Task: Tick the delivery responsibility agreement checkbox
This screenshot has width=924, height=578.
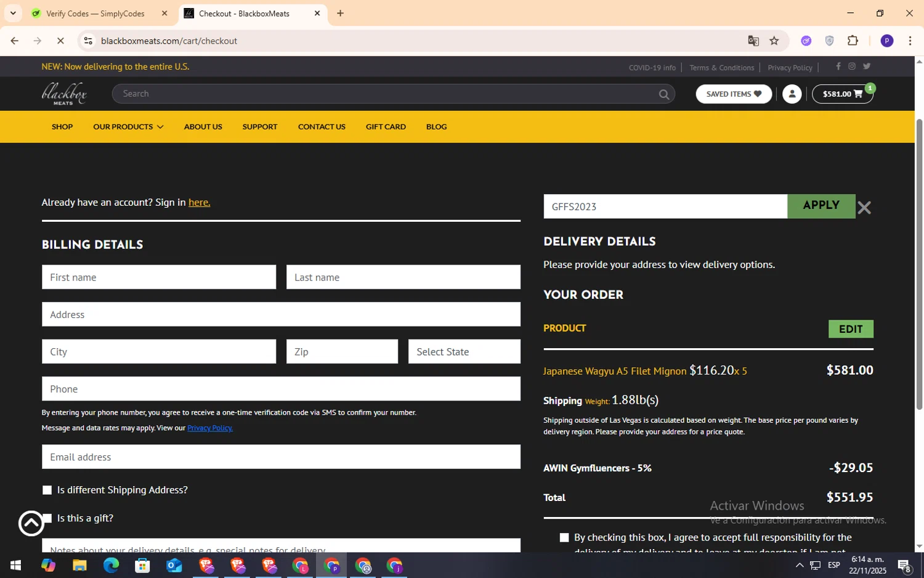Action: [x=564, y=538]
